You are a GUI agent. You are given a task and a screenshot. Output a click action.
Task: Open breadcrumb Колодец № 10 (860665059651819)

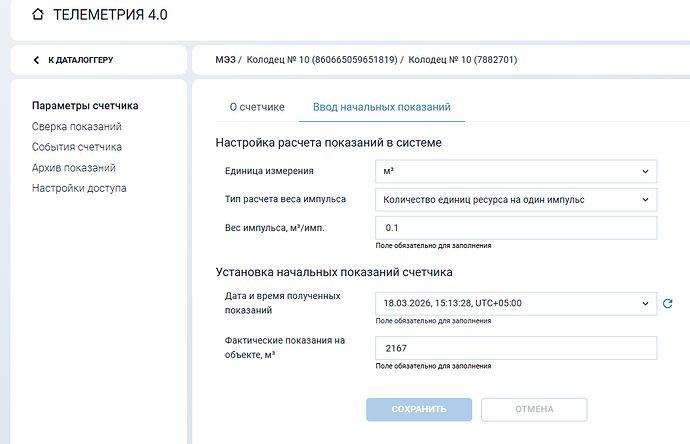click(x=321, y=60)
